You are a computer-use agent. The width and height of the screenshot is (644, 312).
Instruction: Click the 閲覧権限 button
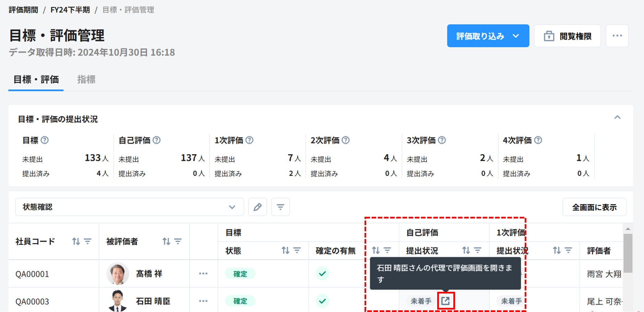coord(567,36)
